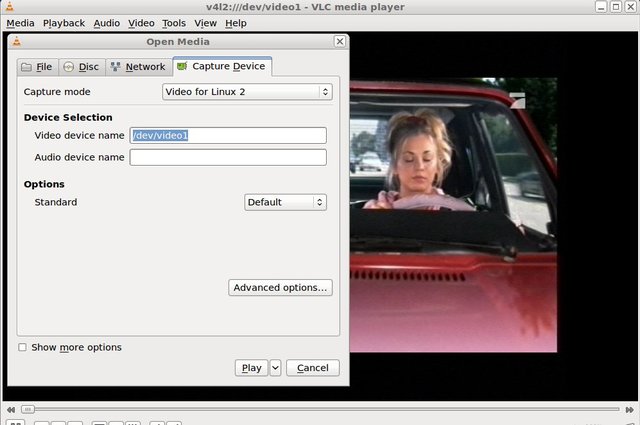Cancel the Open Media dialog
640x425 pixels.
tap(313, 368)
